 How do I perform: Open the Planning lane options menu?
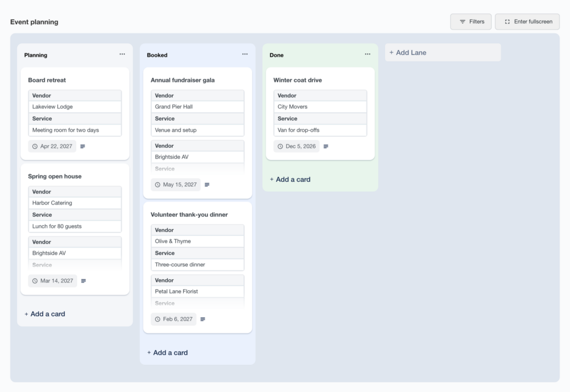pos(122,54)
